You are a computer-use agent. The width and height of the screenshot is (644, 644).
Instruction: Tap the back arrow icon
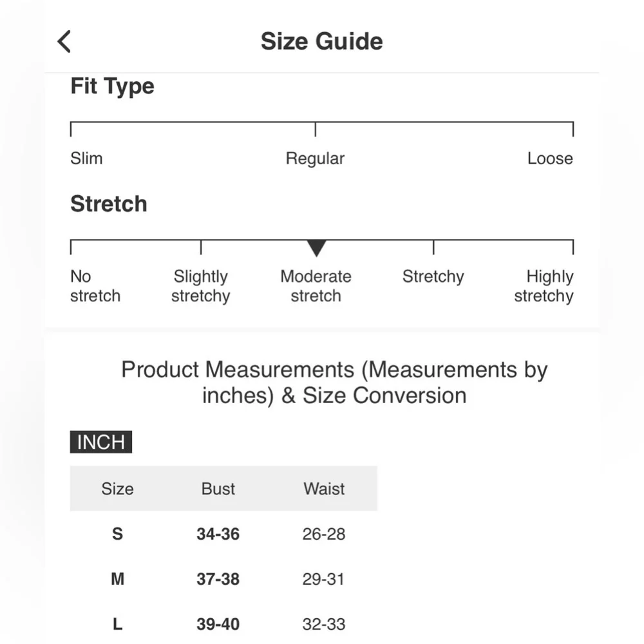64,42
